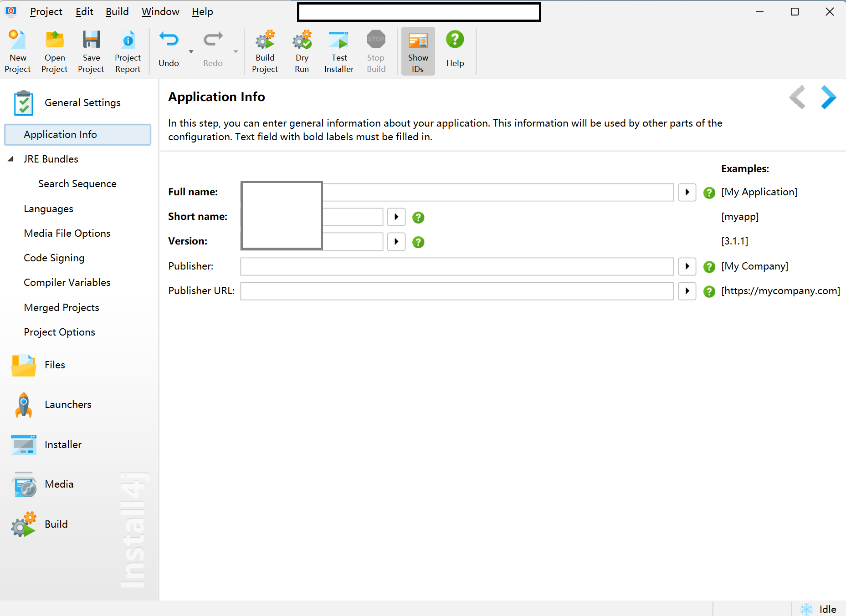Open the Project Report
The image size is (846, 616).
pyautogui.click(x=128, y=51)
